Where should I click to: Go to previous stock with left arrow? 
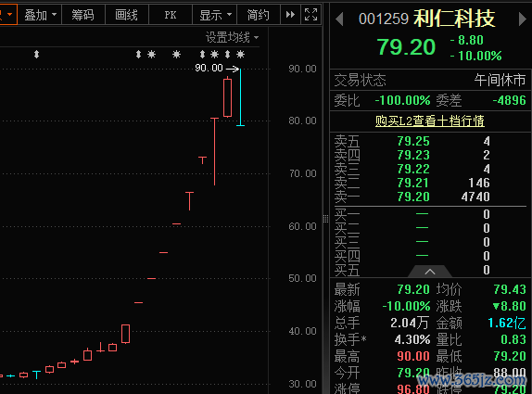point(339,19)
